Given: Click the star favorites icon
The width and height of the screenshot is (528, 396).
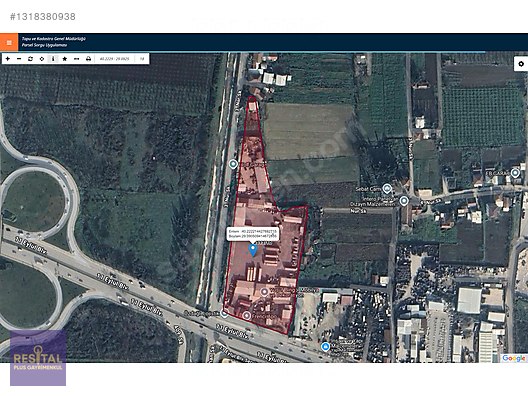Looking at the screenshot, I should (x=65, y=59).
